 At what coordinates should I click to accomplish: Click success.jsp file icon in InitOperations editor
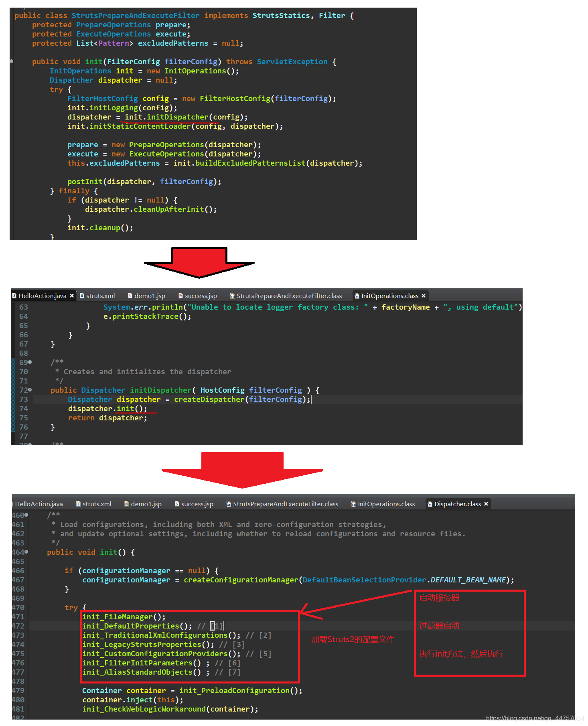click(180, 296)
